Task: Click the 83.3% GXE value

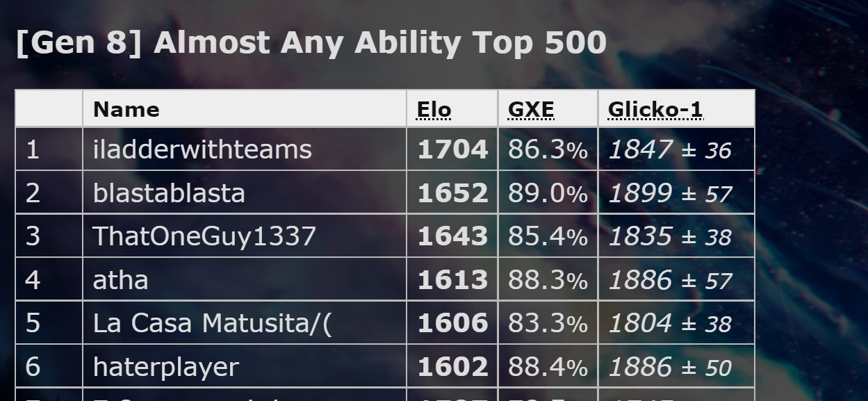Action: coord(548,323)
